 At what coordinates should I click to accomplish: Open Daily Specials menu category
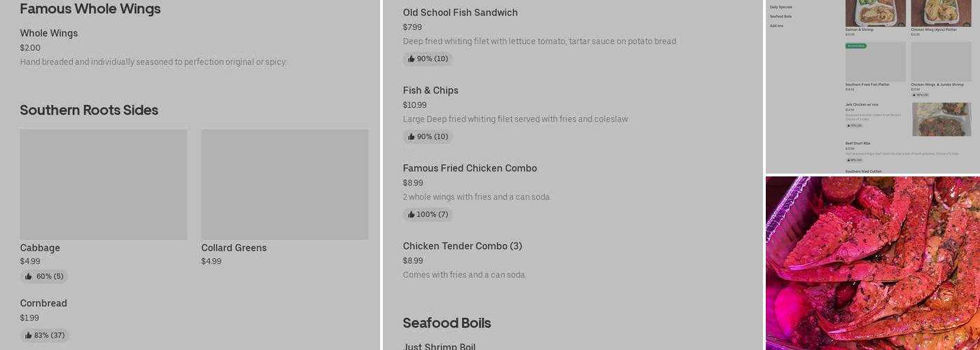coord(780,7)
